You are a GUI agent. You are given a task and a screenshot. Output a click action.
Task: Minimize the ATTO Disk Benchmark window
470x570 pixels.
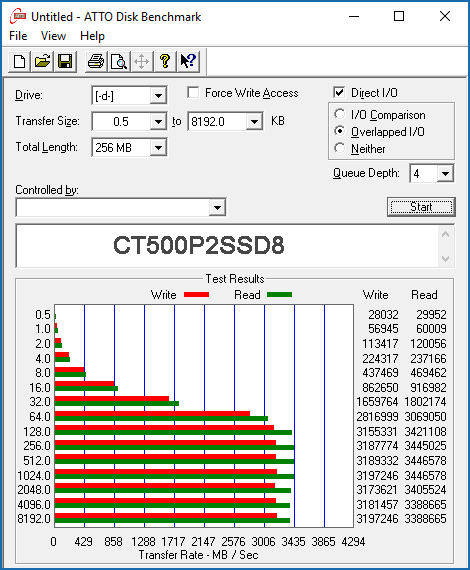(x=354, y=16)
